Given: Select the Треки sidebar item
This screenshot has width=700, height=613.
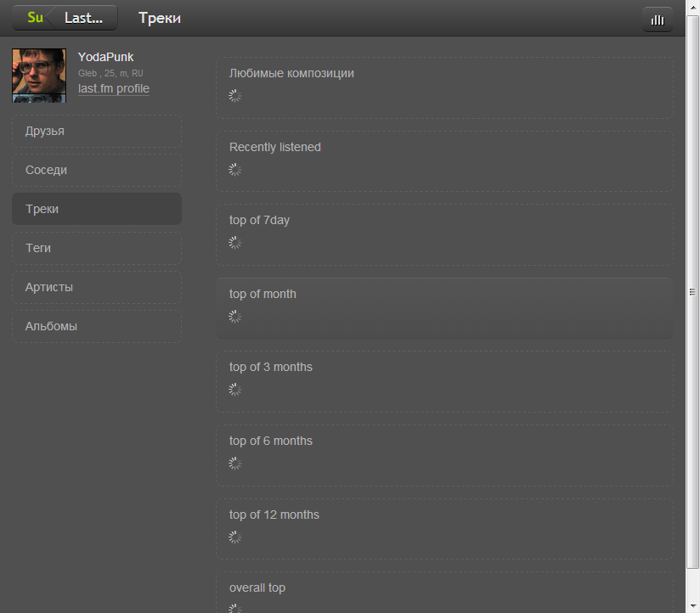Looking at the screenshot, I should (97, 209).
